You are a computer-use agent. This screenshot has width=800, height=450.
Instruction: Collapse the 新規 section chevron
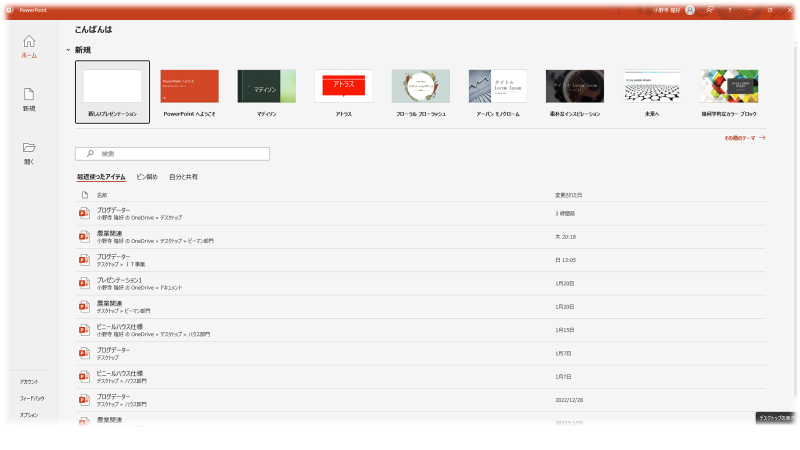[x=68, y=49]
